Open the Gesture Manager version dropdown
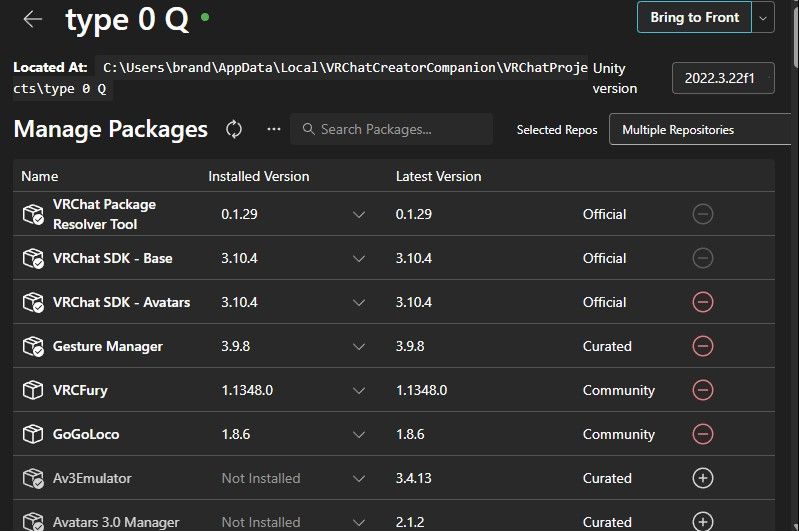The height and width of the screenshot is (531, 799). (359, 347)
